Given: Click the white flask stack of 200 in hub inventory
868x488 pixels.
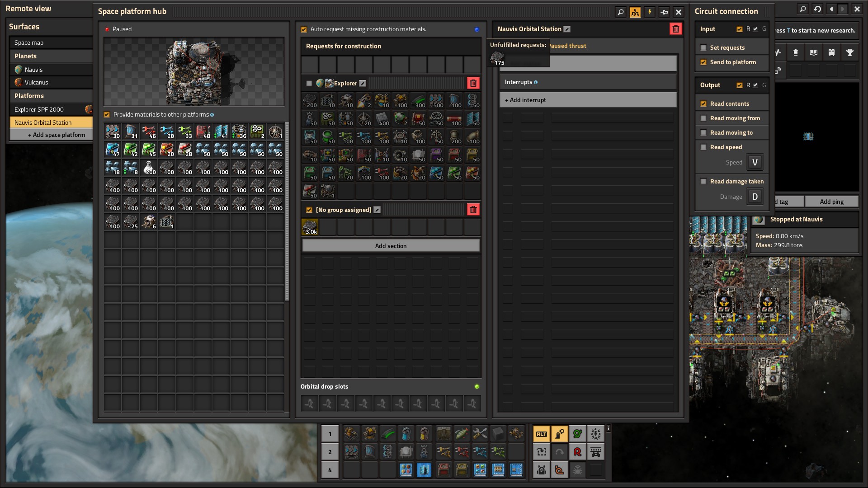Looking at the screenshot, I should tap(149, 168).
